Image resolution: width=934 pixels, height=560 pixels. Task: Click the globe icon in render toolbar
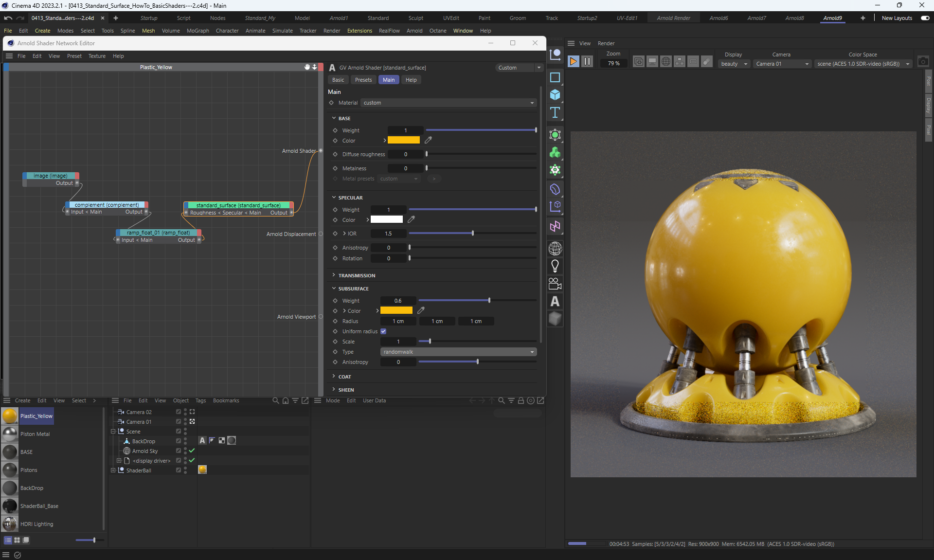[666, 61]
